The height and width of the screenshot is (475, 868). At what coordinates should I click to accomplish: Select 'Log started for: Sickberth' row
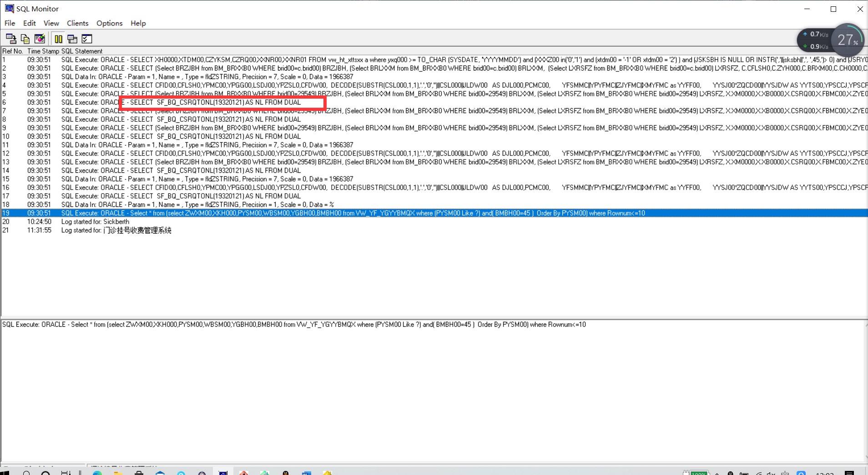click(434, 222)
